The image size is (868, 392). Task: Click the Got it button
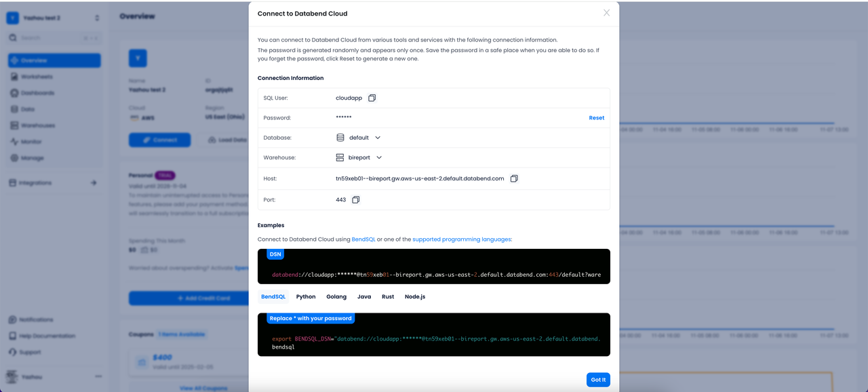pos(598,380)
